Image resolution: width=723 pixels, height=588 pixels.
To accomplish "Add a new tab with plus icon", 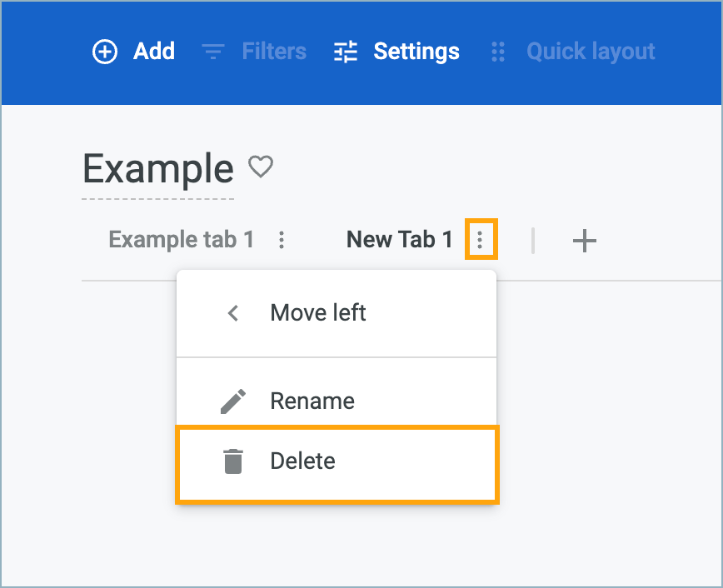I will 585,241.
